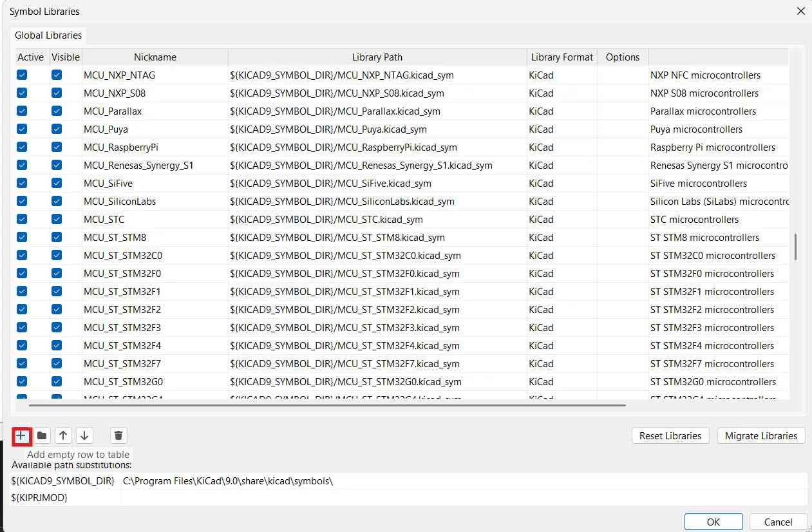Click the Visible column header
The width and height of the screenshot is (812, 532).
(65, 57)
